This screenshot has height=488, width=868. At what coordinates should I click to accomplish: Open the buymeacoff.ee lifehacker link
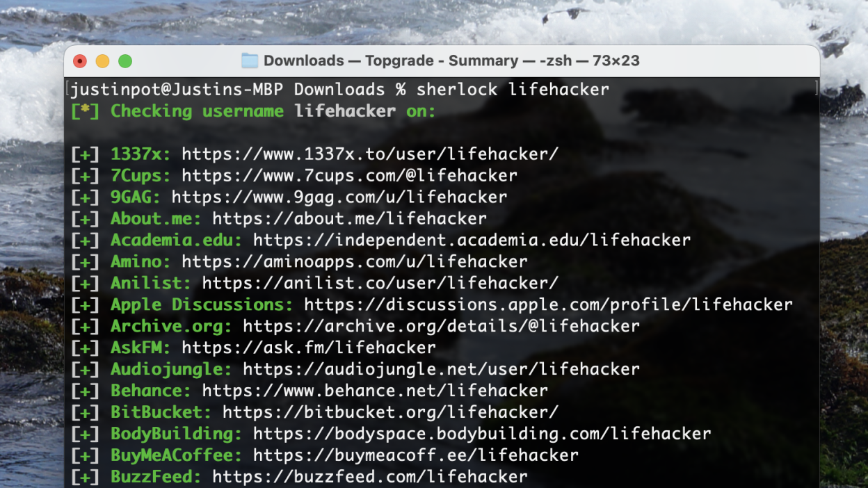pos(415,455)
